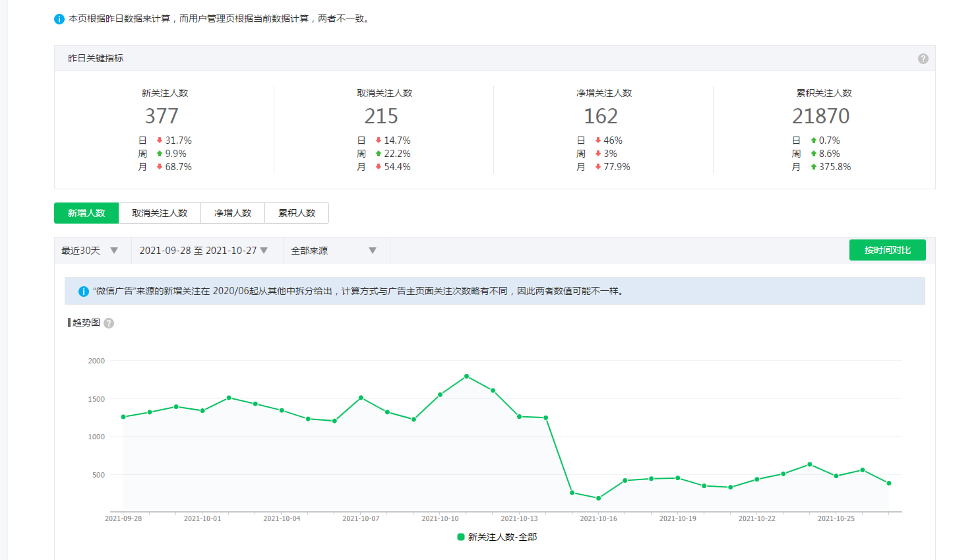Select the 新增人数 tab
The width and height of the screenshot is (980, 560).
tap(86, 213)
